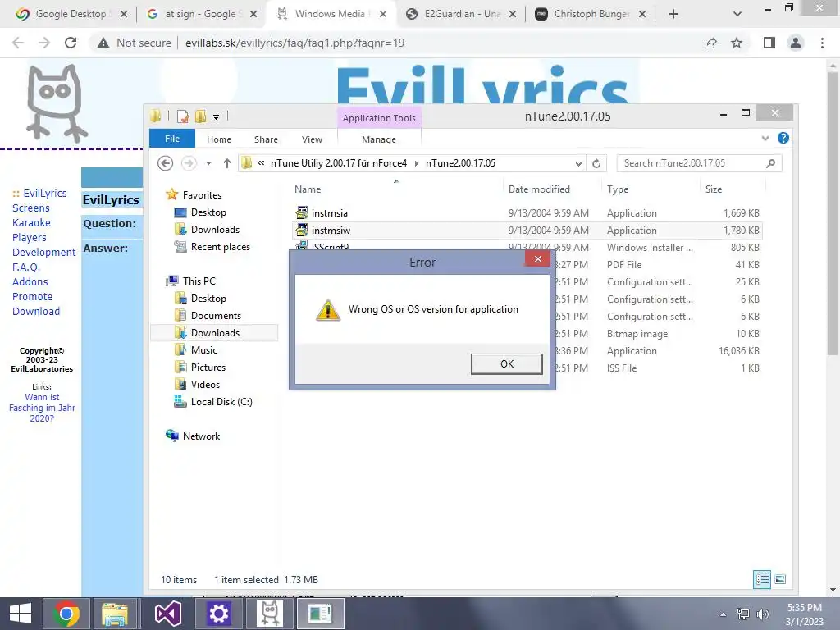Image resolution: width=840 pixels, height=630 pixels.
Task: Select the Application Tools contextual tab
Action: (x=379, y=118)
